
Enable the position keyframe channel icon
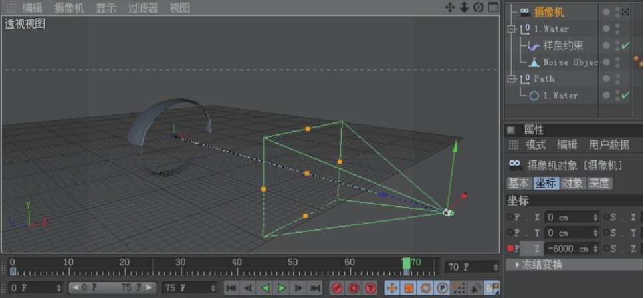click(392, 288)
